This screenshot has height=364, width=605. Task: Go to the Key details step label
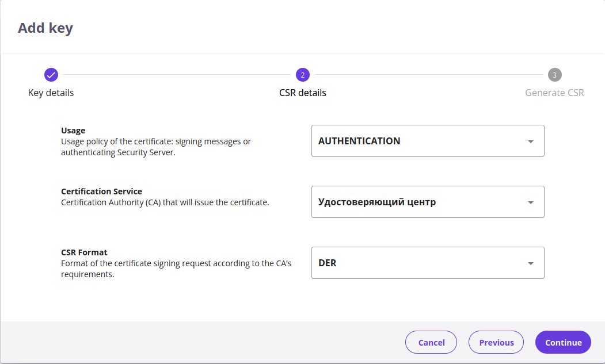tap(51, 93)
